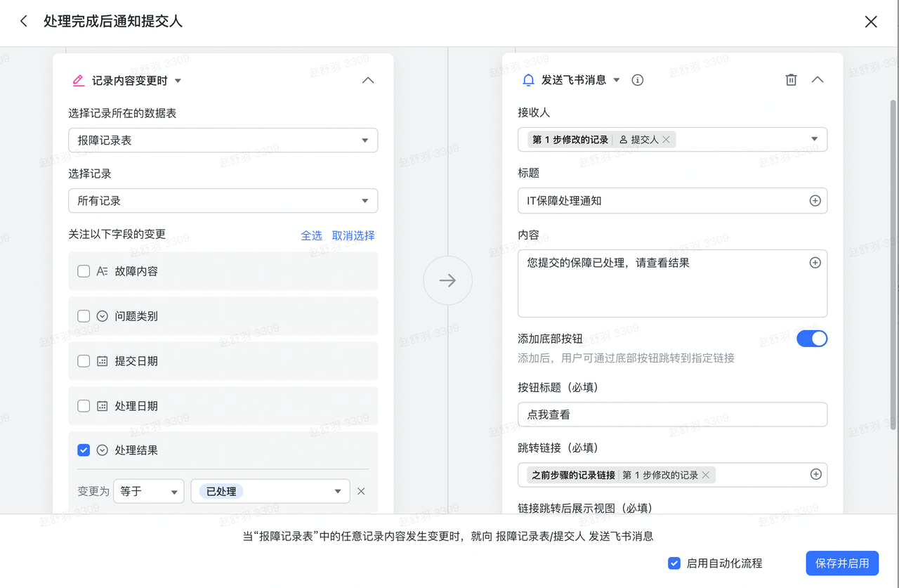Click the 全选 link

coord(311,235)
